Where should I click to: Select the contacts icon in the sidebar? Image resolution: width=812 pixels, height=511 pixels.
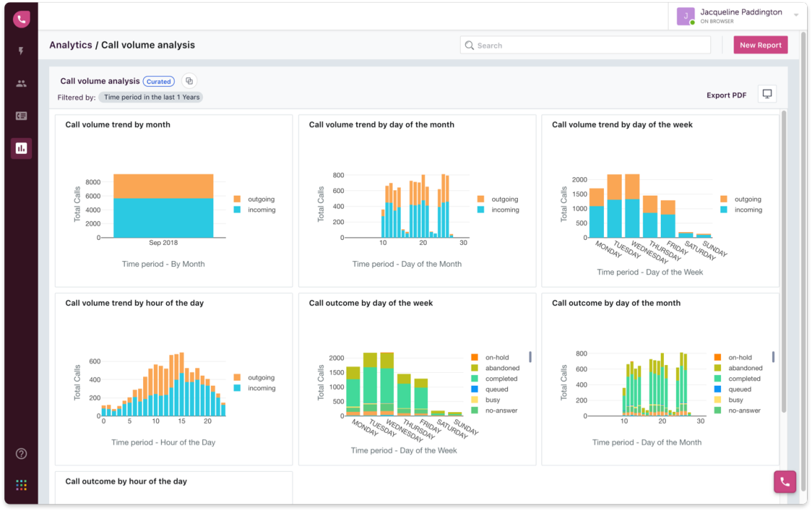[x=21, y=83]
